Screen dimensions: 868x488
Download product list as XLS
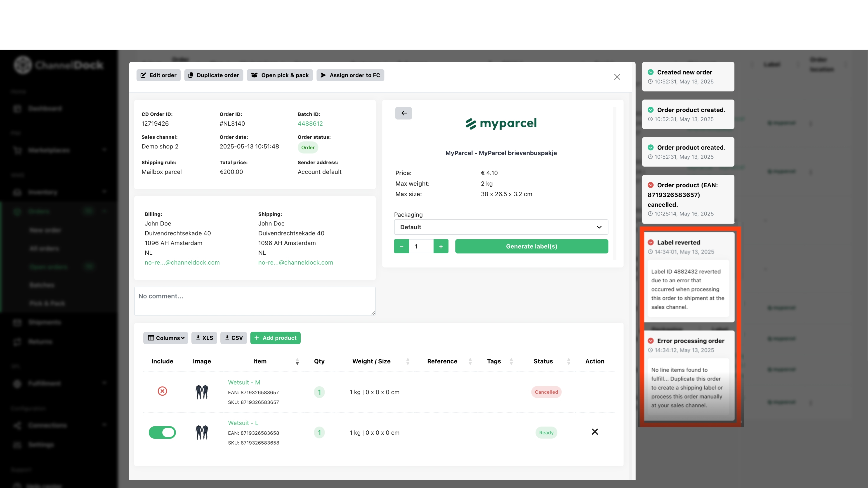click(204, 338)
